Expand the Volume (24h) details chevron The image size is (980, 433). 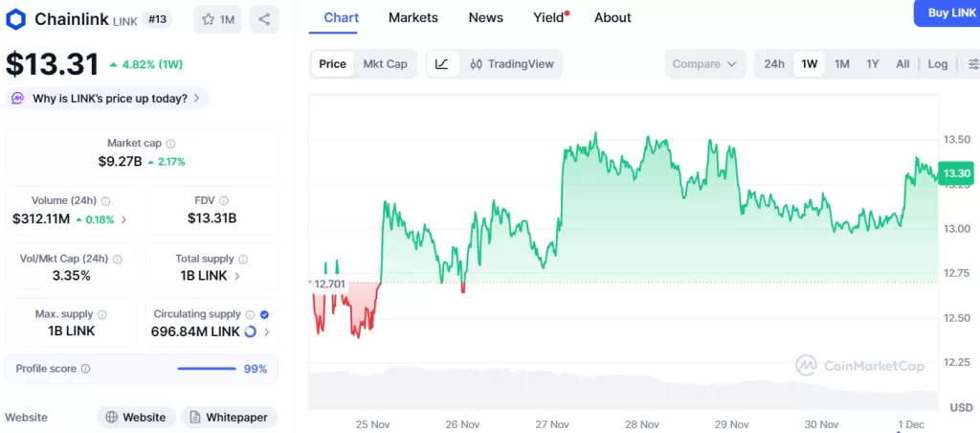(124, 219)
